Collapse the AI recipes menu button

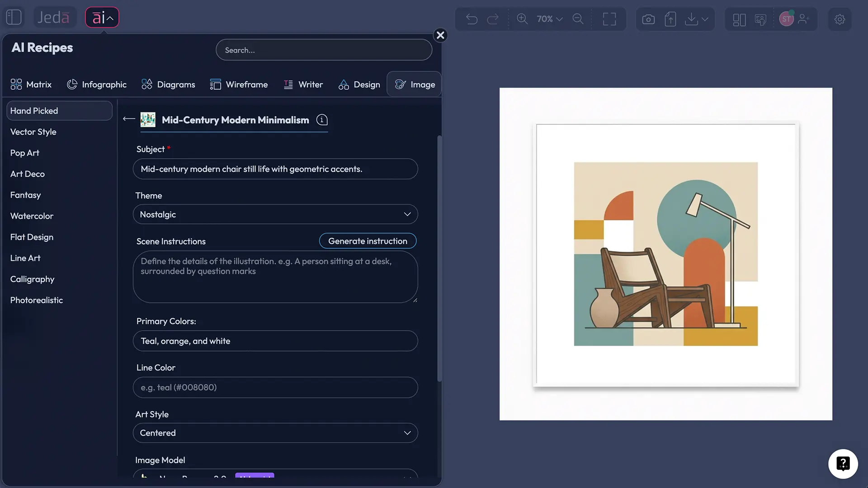tap(102, 18)
